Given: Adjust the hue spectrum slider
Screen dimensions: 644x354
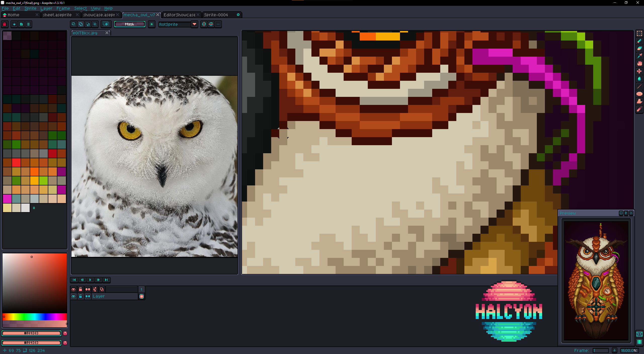Looking at the screenshot, I should tap(35, 317).
